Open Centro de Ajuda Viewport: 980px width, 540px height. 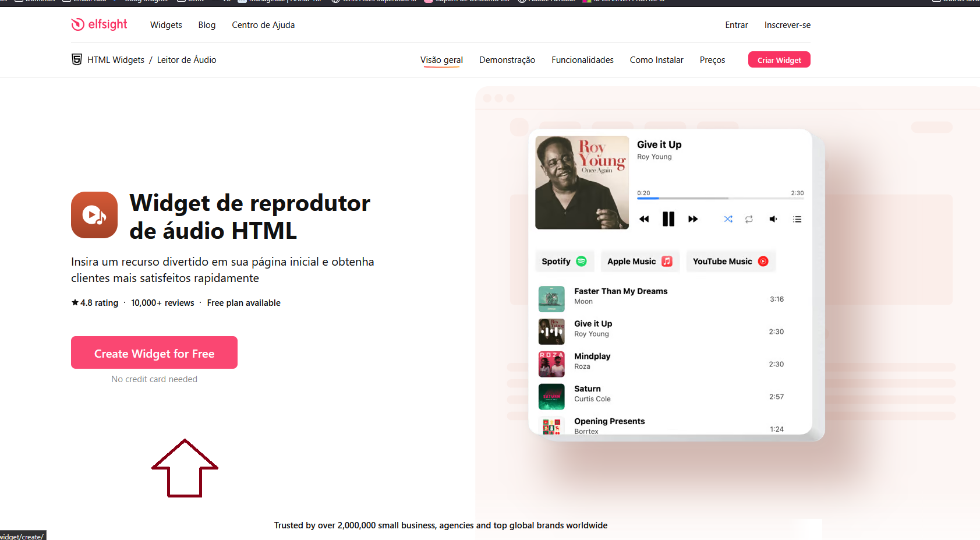click(263, 24)
